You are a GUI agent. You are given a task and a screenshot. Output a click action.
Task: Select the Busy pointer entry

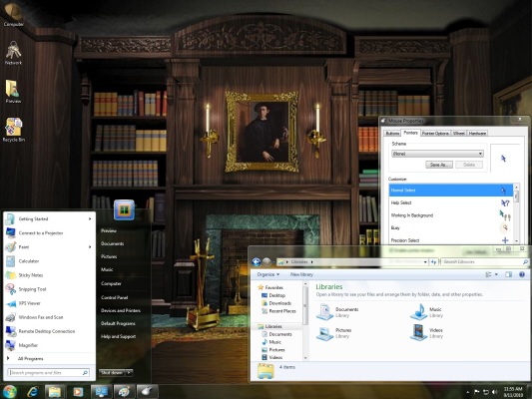tap(451, 227)
